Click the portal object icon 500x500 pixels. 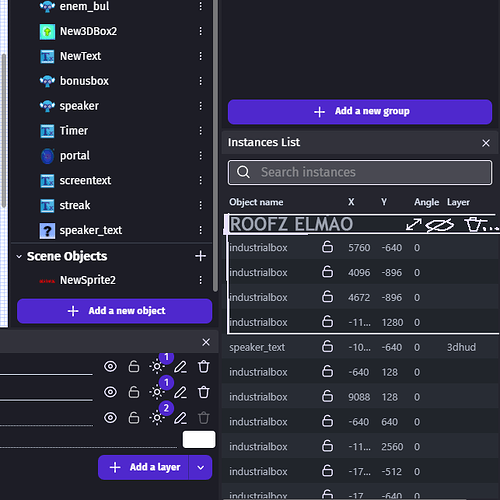[x=47, y=156]
